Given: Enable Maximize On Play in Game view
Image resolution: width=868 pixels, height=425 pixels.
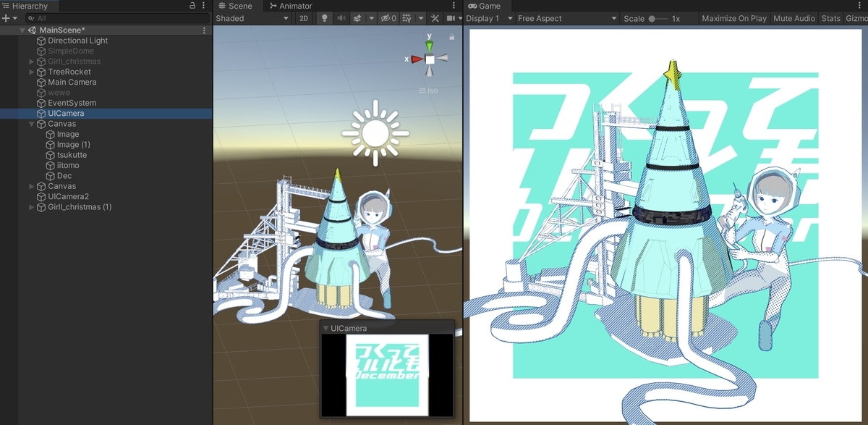Looking at the screenshot, I should [733, 18].
